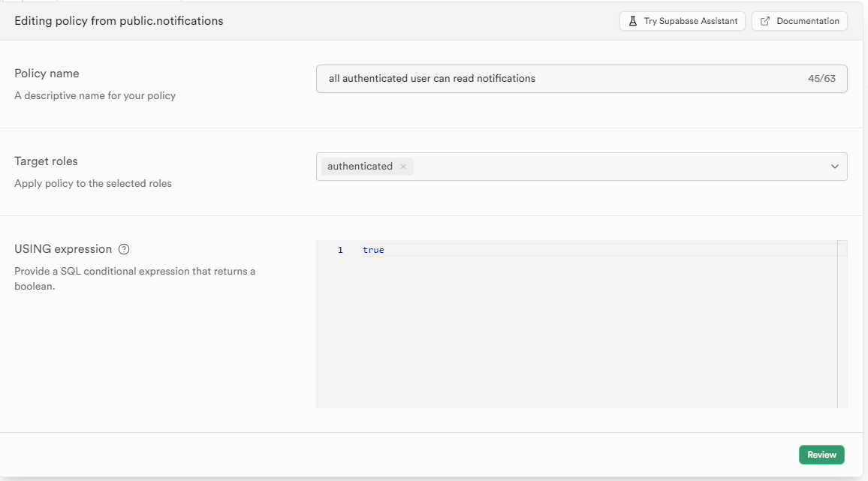Screen dimensions: 868x481
Task: Click the USING expression help icon
Action: tap(125, 249)
